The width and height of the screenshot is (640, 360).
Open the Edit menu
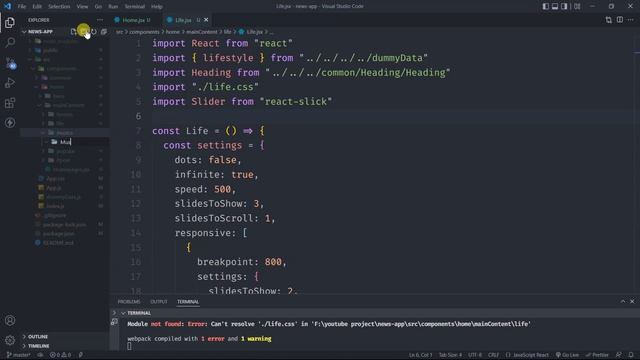37,7
